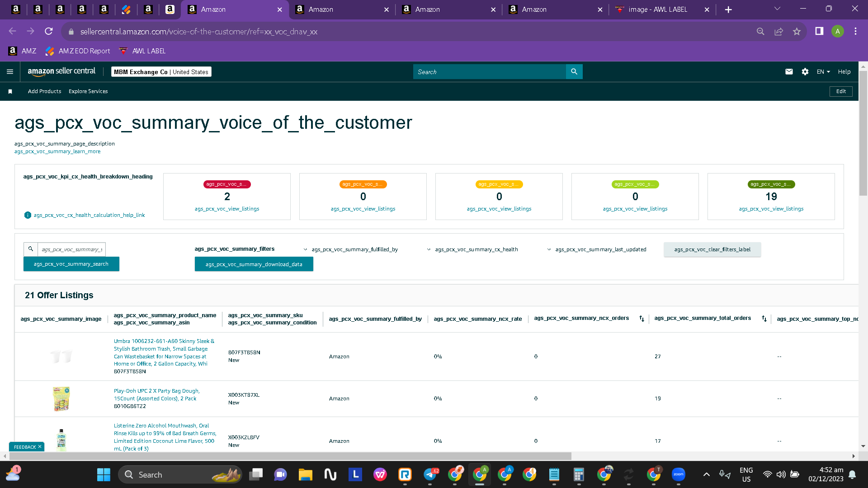
Task: Sort by ncx_orders column arrows
Action: point(642,319)
